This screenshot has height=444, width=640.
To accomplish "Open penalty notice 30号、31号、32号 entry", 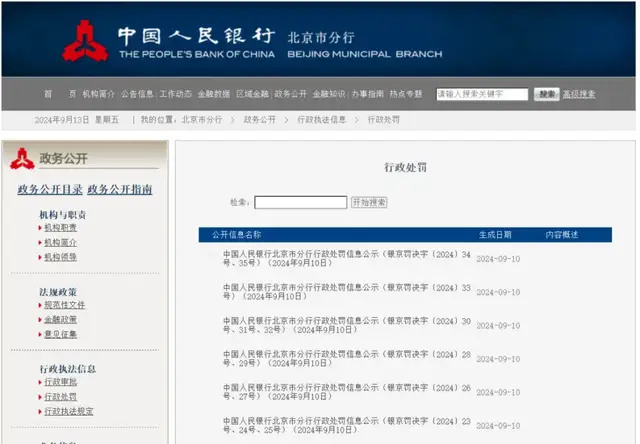I will pos(347,326).
